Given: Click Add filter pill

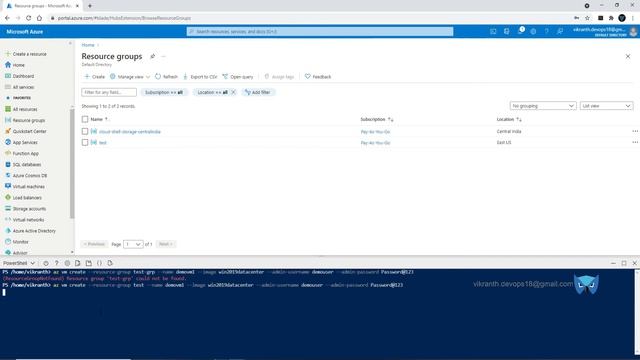Looking at the screenshot, I should pos(258,92).
